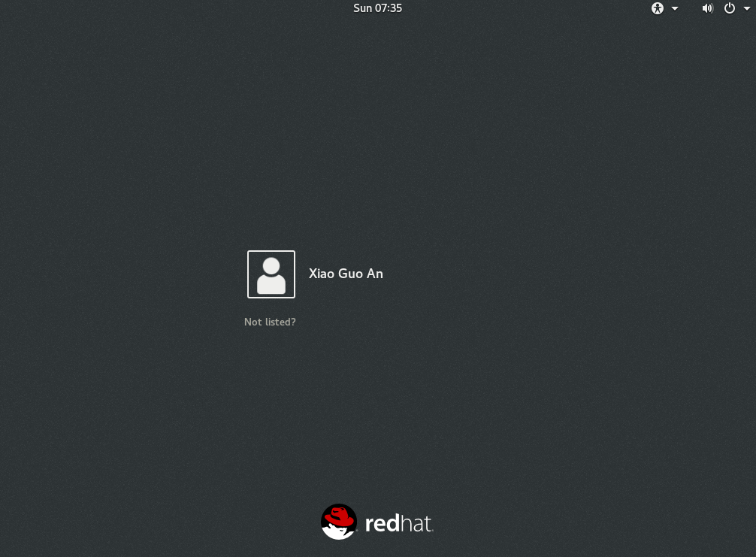Click the thin "hat" part of the wordmark
The height and width of the screenshot is (557, 756).
coord(416,523)
